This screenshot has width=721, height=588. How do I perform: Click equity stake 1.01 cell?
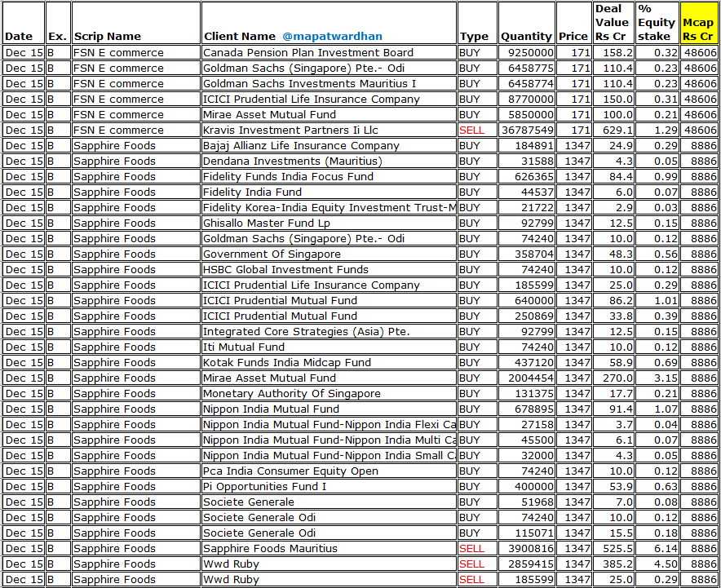coord(657,300)
